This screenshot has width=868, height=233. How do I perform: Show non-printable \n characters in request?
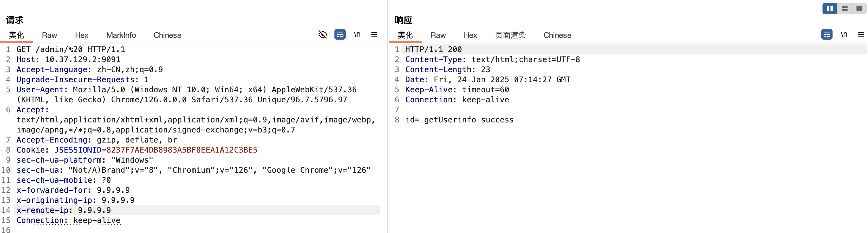(357, 34)
